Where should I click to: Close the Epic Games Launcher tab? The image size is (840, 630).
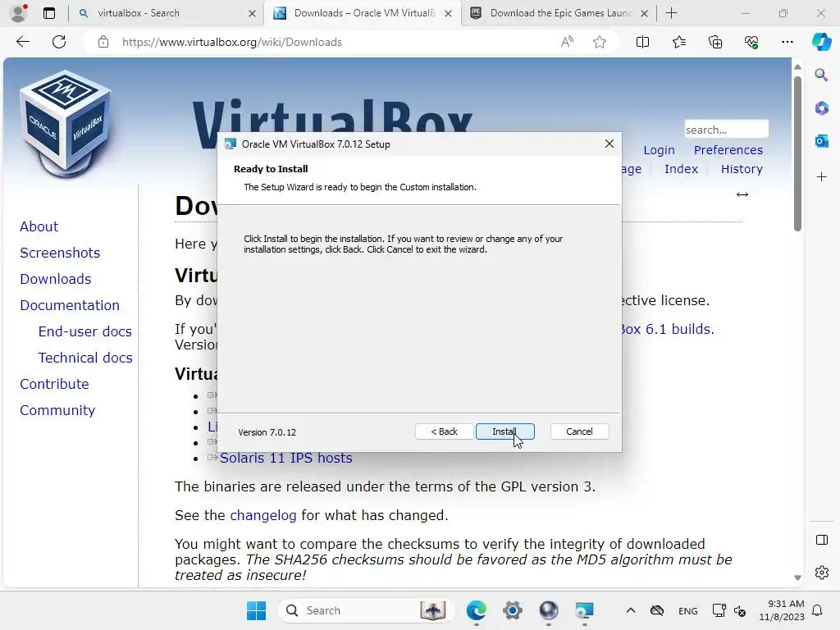[x=645, y=13]
